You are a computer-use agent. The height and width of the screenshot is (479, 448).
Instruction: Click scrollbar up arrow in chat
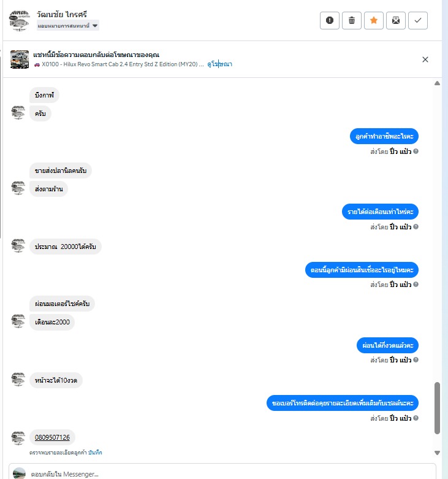point(438,83)
